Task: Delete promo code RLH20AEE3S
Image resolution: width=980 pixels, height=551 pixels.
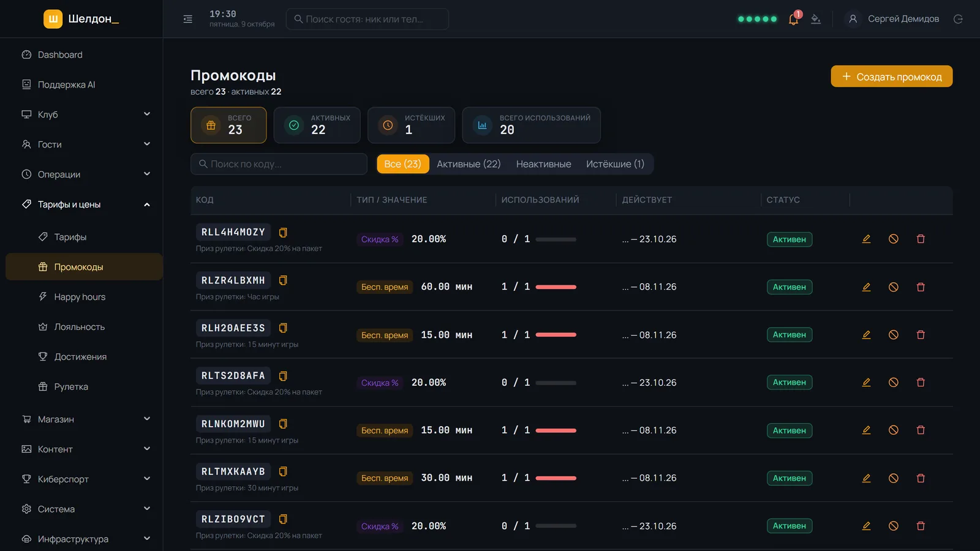Action: click(921, 335)
